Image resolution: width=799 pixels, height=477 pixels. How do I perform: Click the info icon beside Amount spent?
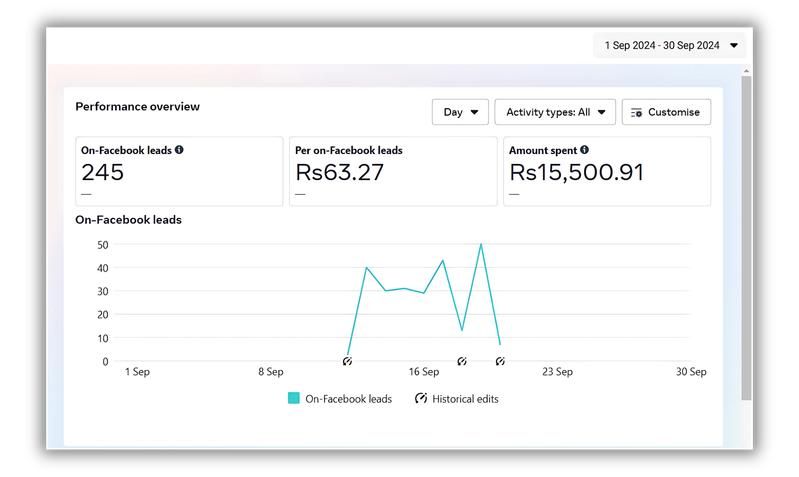click(x=584, y=150)
